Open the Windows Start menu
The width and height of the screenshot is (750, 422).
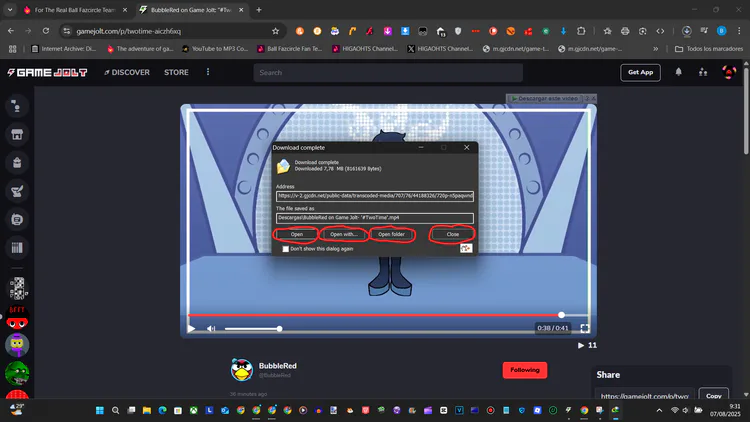coord(100,410)
